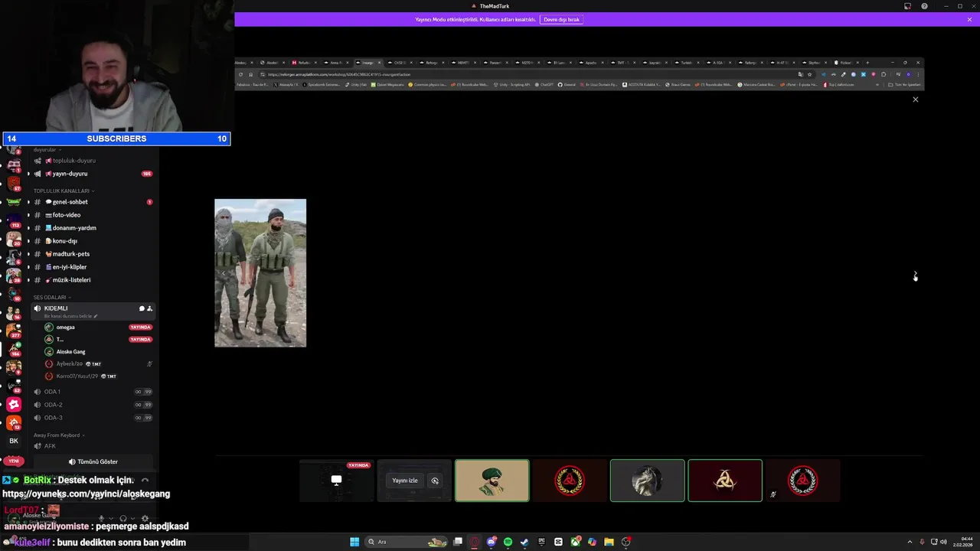
Task: Open the müzik-listeleri channel
Action: [92, 280]
